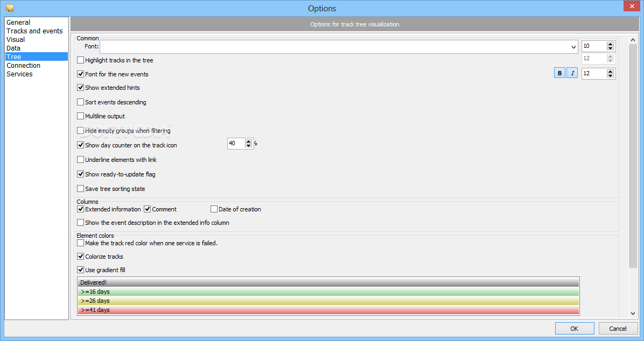The width and height of the screenshot is (644, 341).
Task: Select the red >=41 days color
Action: (328, 310)
